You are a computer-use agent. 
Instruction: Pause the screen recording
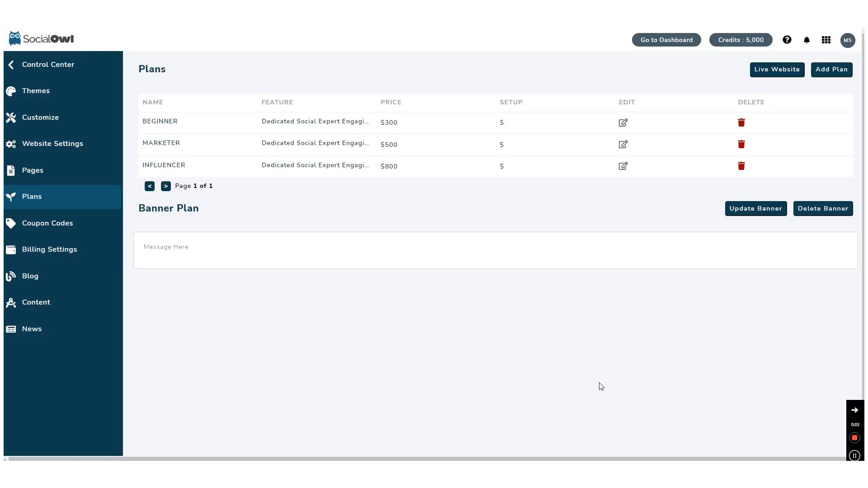[x=854, y=455]
